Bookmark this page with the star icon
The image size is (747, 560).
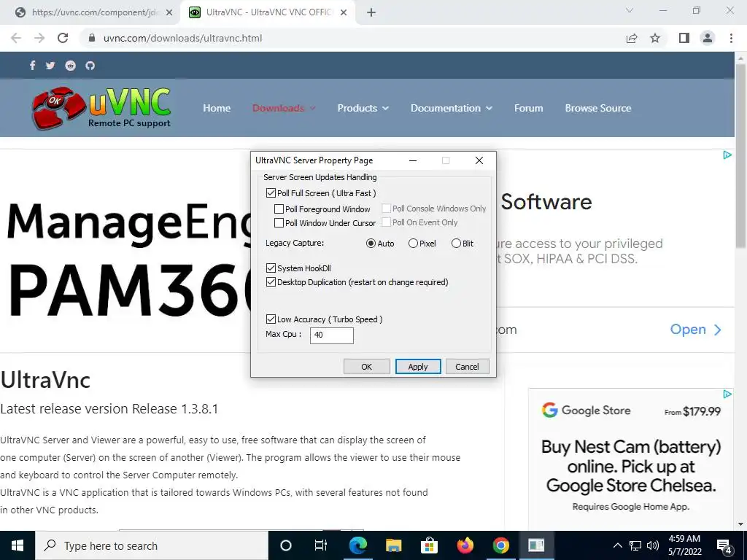click(x=655, y=38)
